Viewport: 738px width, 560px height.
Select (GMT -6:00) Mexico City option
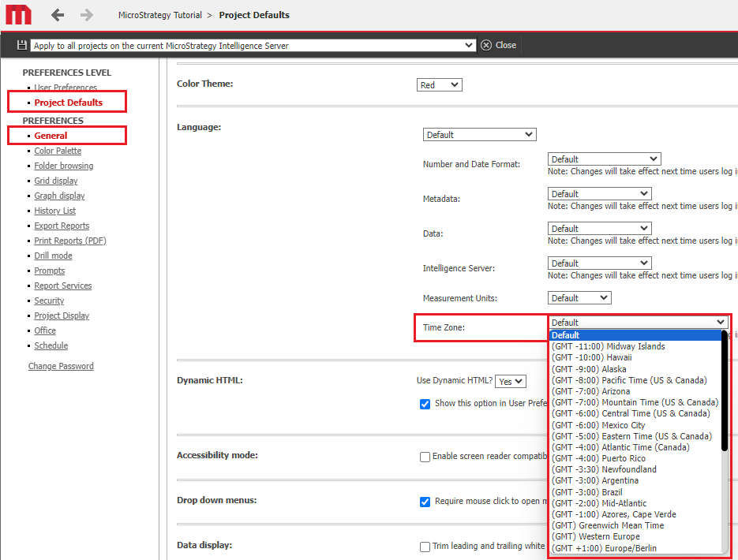pyautogui.click(x=635, y=425)
